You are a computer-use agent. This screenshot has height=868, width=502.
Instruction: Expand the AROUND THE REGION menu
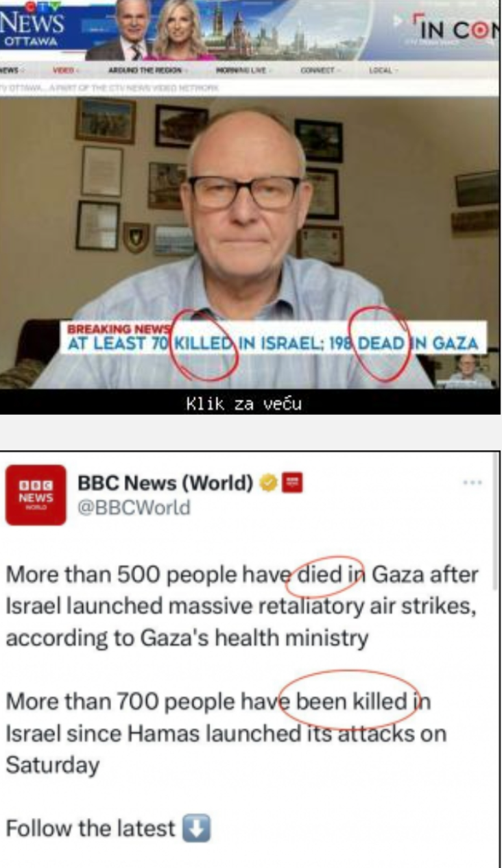point(147,71)
